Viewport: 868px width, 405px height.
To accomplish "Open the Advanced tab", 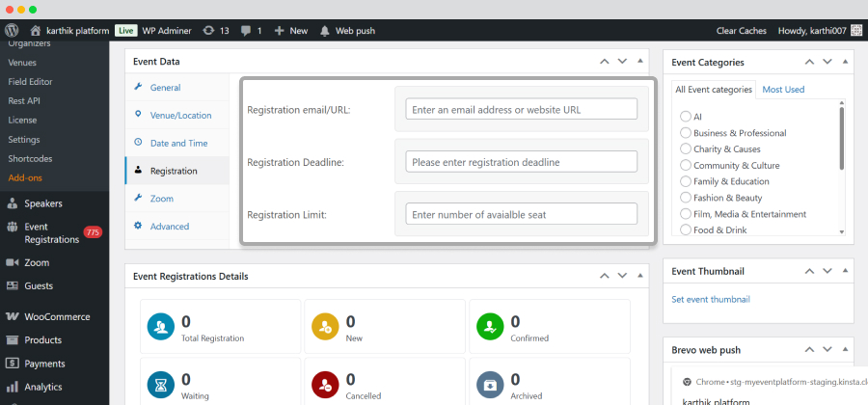I will (x=176, y=226).
